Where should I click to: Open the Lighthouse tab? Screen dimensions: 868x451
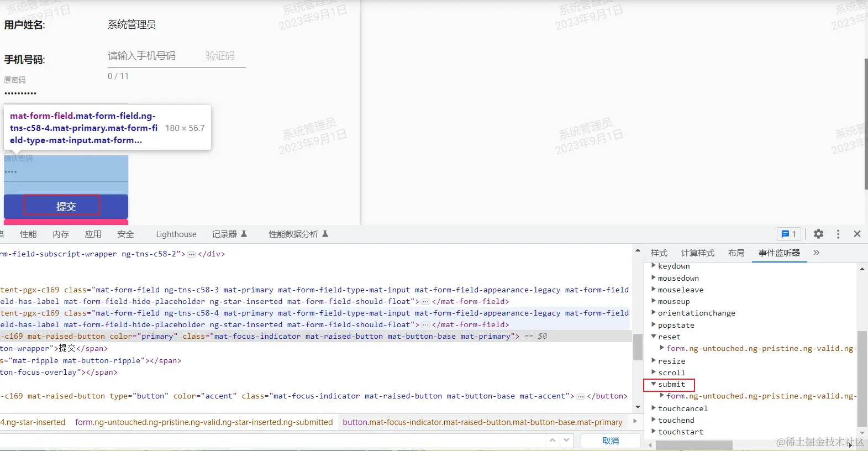[176, 234]
